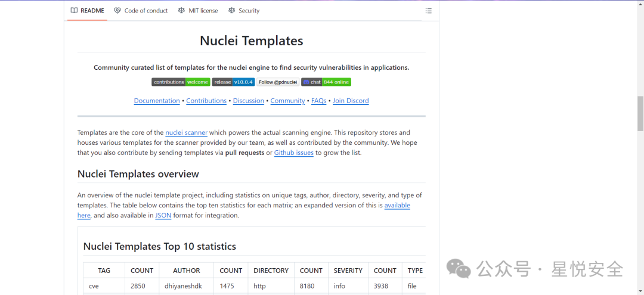
Task: Open the JSON format link
Action: tap(163, 215)
